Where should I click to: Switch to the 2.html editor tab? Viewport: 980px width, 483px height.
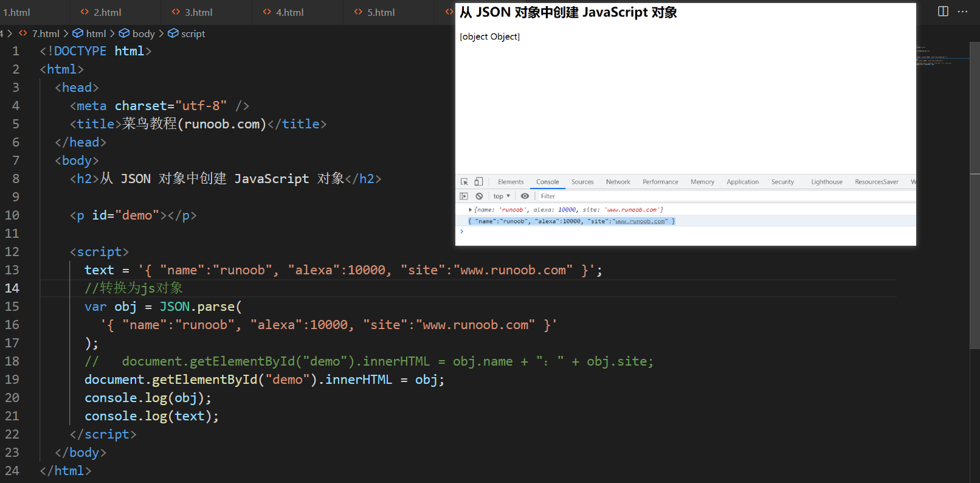(108, 12)
